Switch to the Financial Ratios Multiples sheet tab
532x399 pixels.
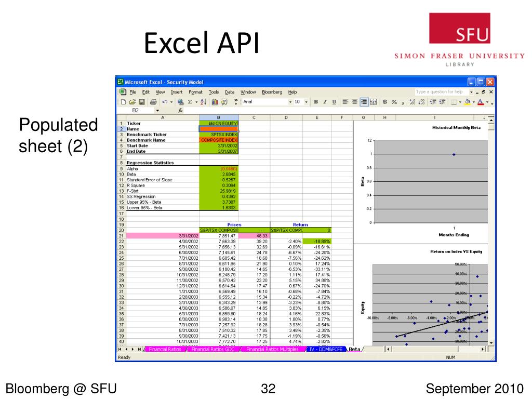point(272,349)
